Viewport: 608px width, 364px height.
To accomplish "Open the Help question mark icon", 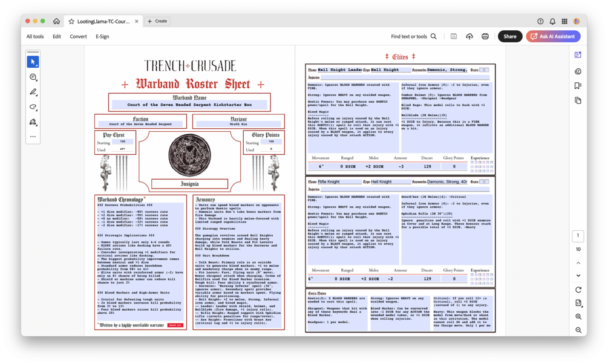I will [x=540, y=21].
